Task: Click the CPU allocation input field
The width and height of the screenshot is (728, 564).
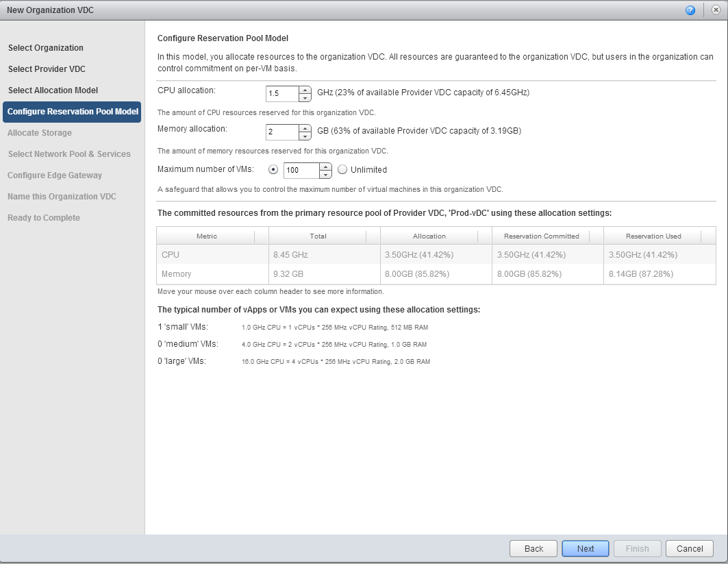Action: (x=282, y=93)
